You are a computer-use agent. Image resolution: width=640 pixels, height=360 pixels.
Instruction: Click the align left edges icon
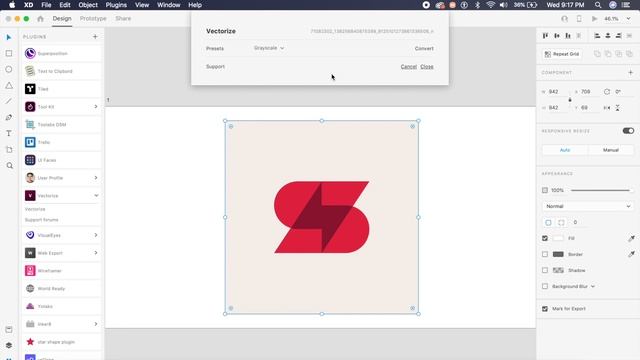tap(597, 36)
